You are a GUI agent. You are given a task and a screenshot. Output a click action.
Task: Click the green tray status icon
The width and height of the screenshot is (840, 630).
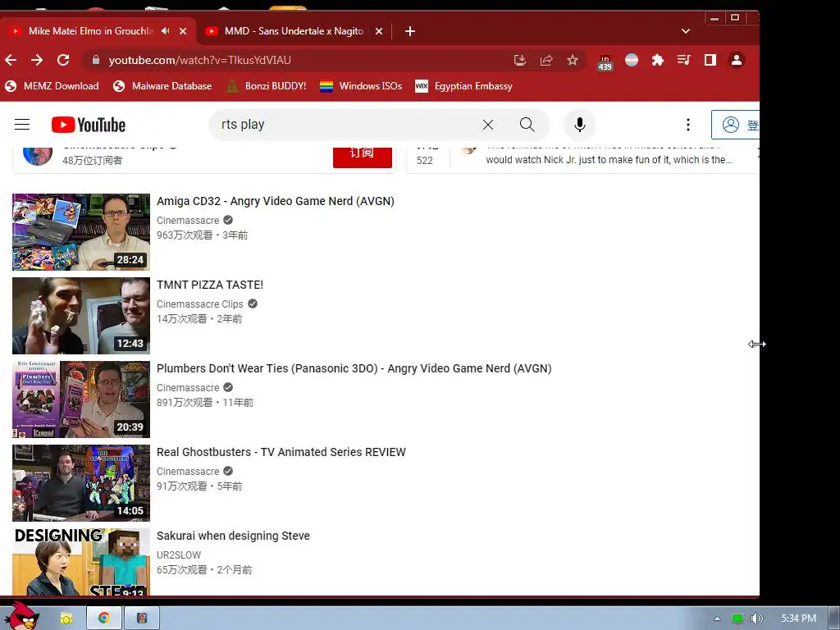pyautogui.click(x=737, y=619)
